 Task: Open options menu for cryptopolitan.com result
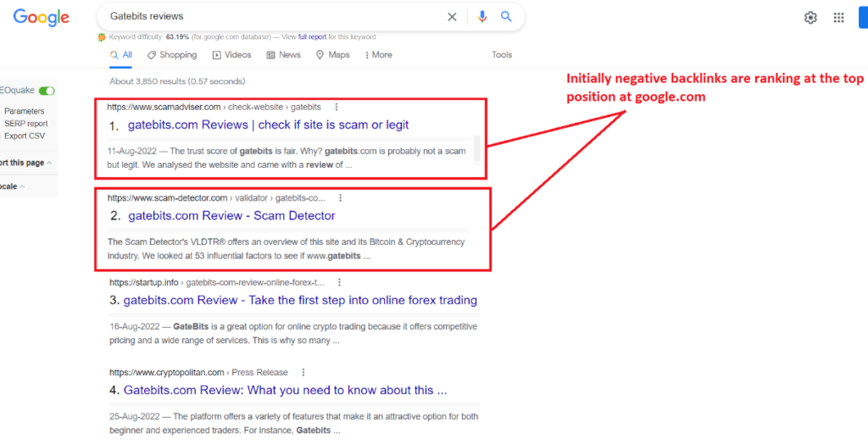pos(303,373)
